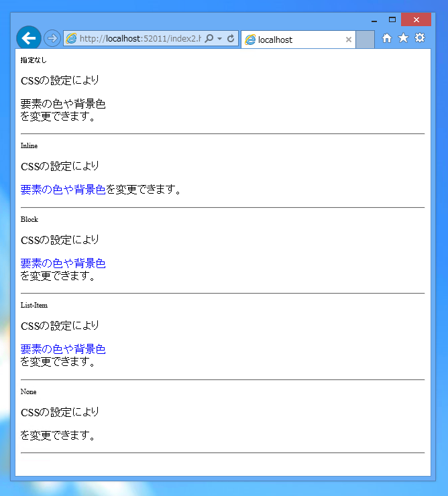
Task: Close the localhost tab
Action: (x=349, y=40)
